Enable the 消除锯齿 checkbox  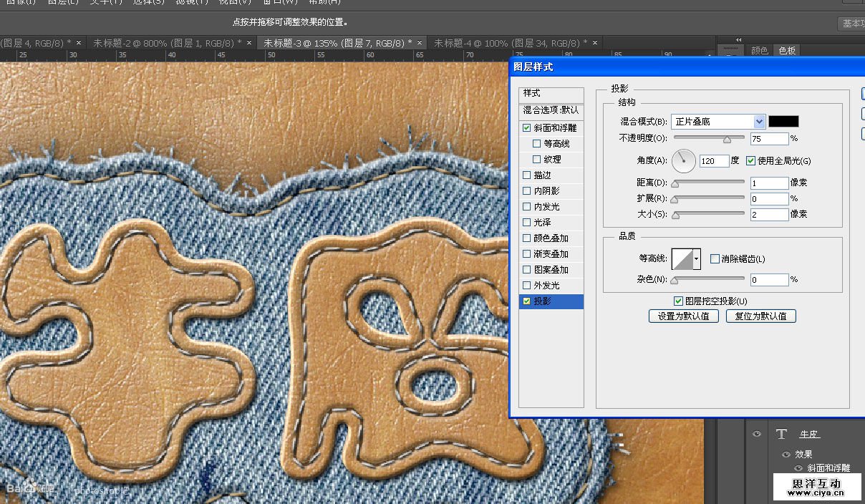pos(715,259)
